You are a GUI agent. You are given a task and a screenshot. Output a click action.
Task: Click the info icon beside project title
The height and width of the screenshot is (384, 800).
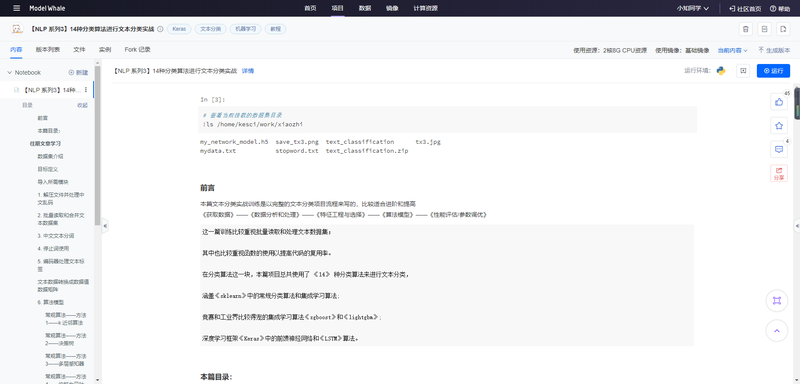click(x=160, y=29)
